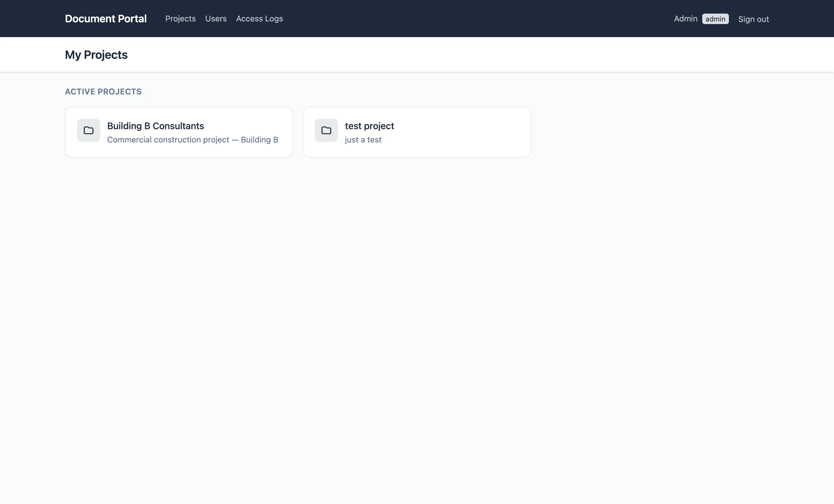Viewport: 834px width, 504px height.
Task: Select Projects in the navigation bar
Action: point(180,19)
